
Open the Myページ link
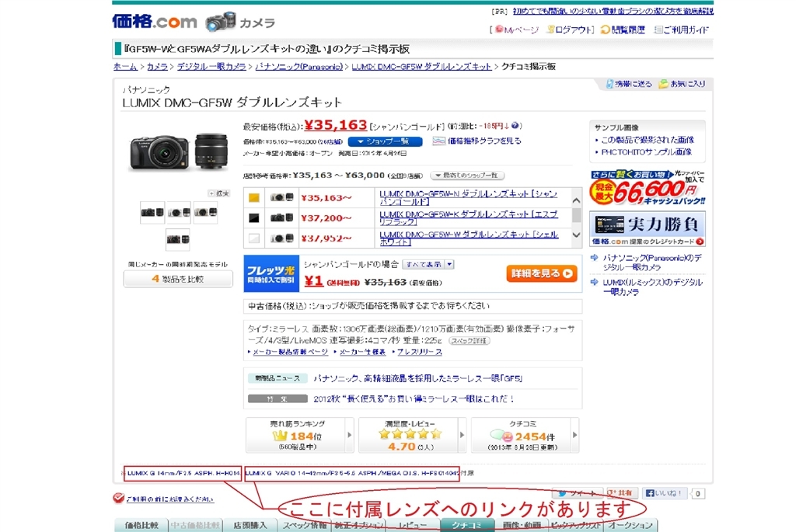click(x=517, y=30)
